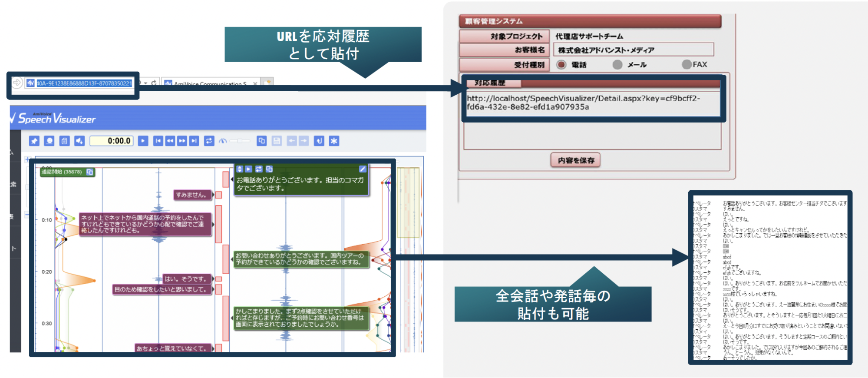Select the かしこまりました operator utterance
The image size is (868, 378).
[x=301, y=318]
